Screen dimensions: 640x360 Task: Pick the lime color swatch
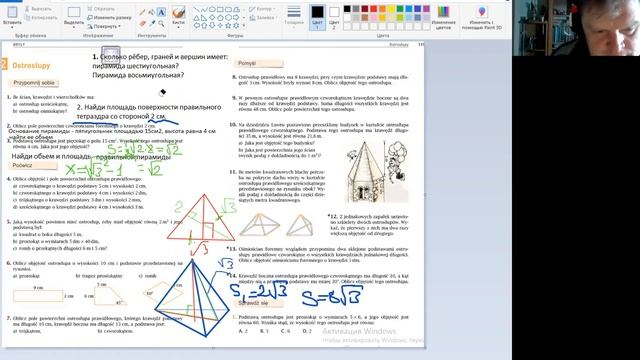tap(400, 18)
